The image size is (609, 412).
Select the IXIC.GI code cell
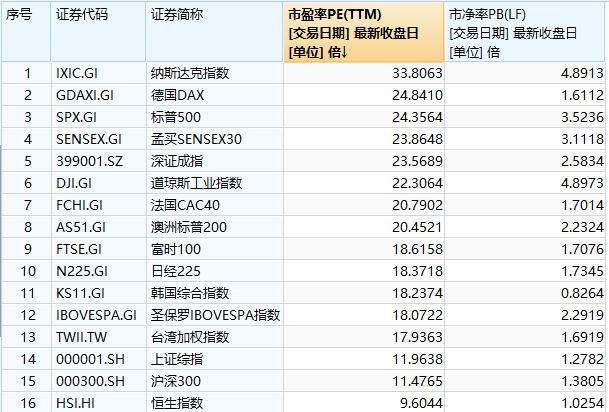coord(98,73)
